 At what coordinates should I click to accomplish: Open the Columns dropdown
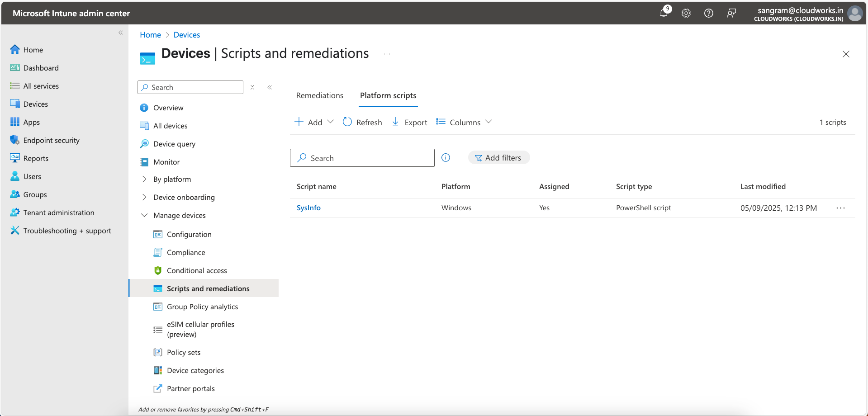(x=464, y=122)
